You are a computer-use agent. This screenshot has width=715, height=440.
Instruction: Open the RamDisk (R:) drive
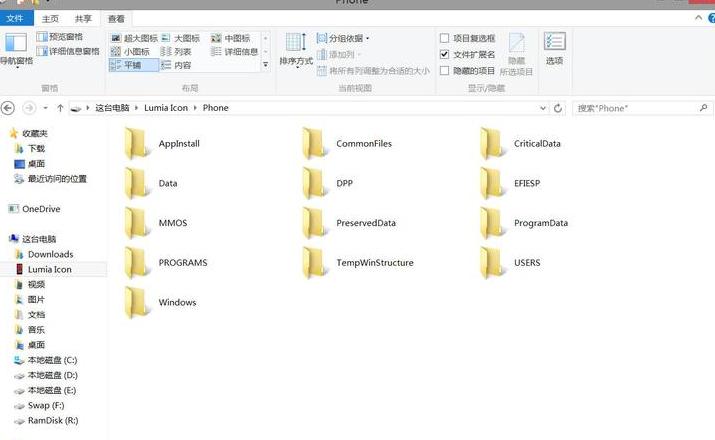coord(47,420)
